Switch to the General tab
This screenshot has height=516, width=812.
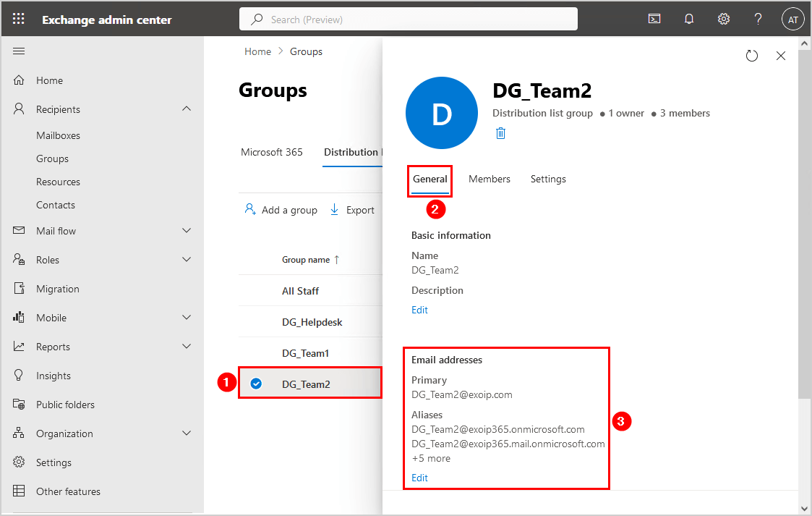click(429, 179)
